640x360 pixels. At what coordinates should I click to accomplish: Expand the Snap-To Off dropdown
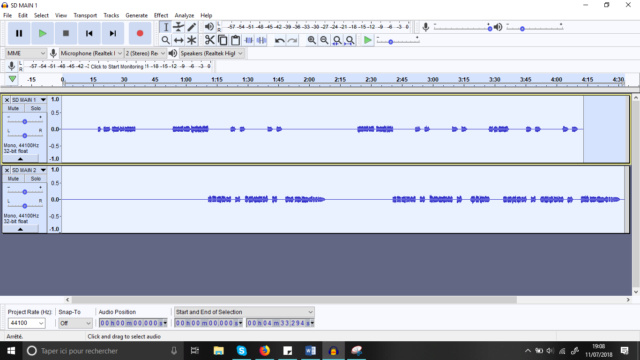pos(75,323)
